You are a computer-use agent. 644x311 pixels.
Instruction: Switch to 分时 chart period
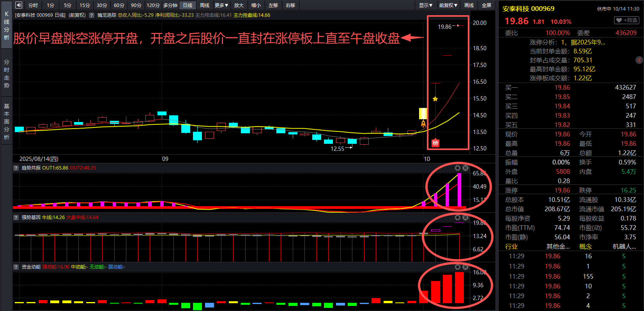(x=33, y=5)
